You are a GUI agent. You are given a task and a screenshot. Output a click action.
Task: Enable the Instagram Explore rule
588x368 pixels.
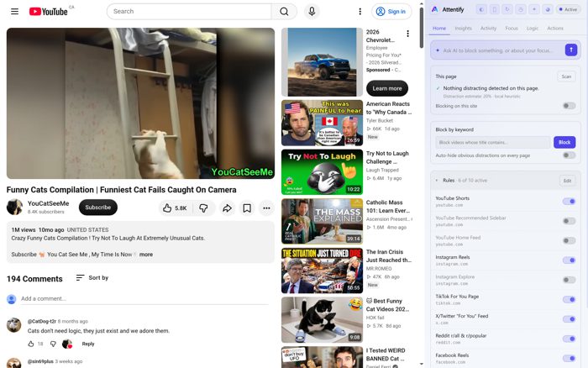tap(569, 280)
